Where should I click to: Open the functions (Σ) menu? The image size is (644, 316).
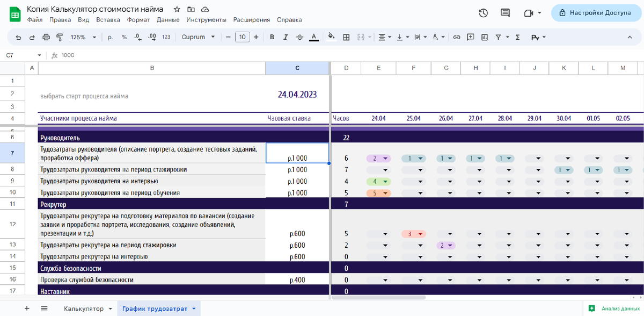(x=517, y=37)
